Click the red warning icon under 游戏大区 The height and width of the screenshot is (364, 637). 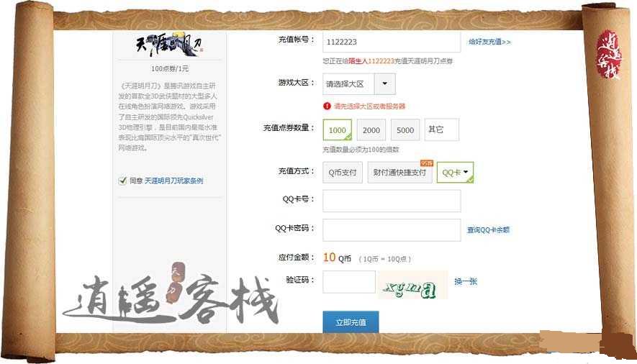(x=327, y=106)
